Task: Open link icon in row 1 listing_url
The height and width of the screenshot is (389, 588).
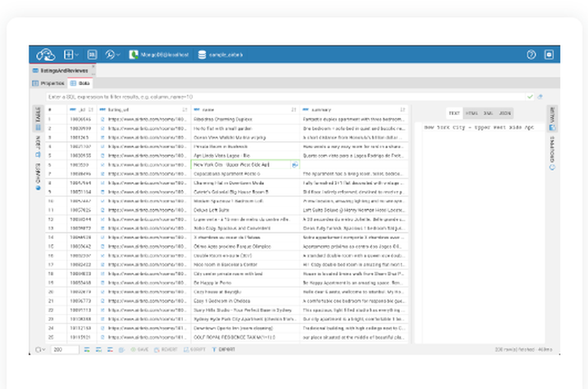Action: pyautogui.click(x=102, y=119)
